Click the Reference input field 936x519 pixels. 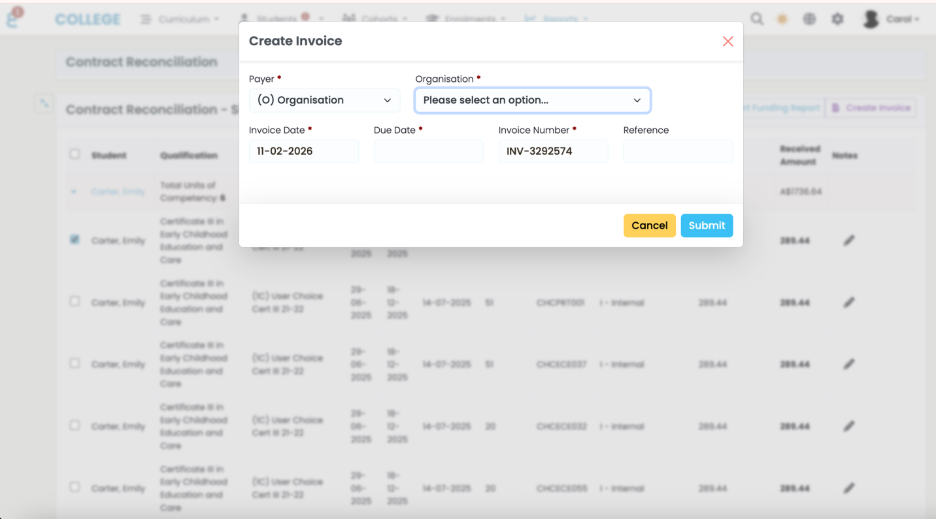pos(677,152)
